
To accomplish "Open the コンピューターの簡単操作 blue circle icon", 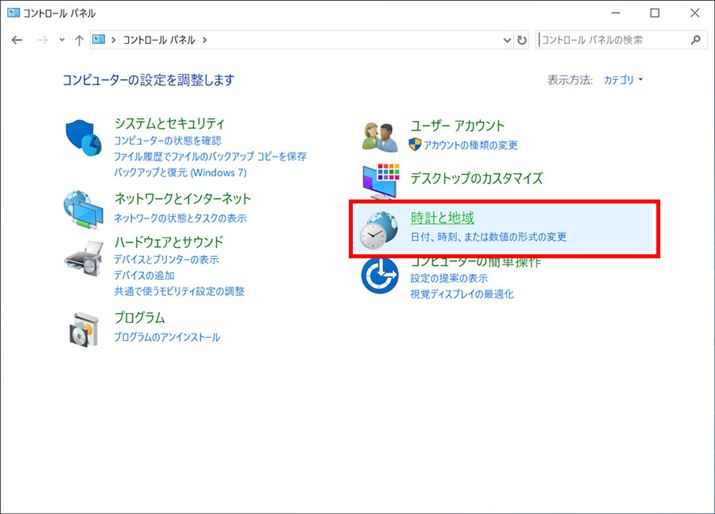I will [x=379, y=275].
